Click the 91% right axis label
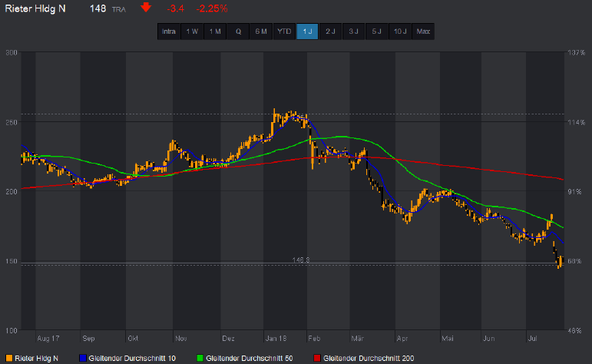The height and width of the screenshot is (364, 592). (x=574, y=192)
